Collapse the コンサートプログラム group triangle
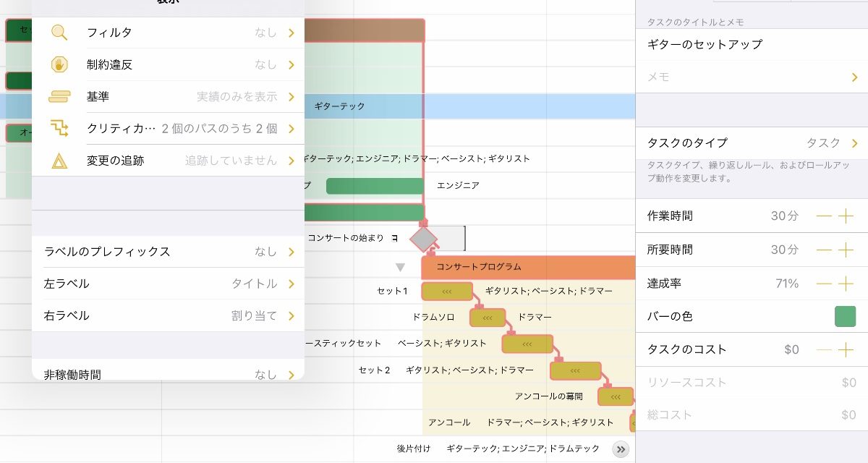868x463 pixels. 400,267
